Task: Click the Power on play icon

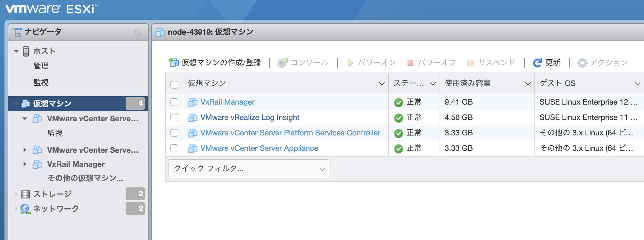Action: coord(351,63)
